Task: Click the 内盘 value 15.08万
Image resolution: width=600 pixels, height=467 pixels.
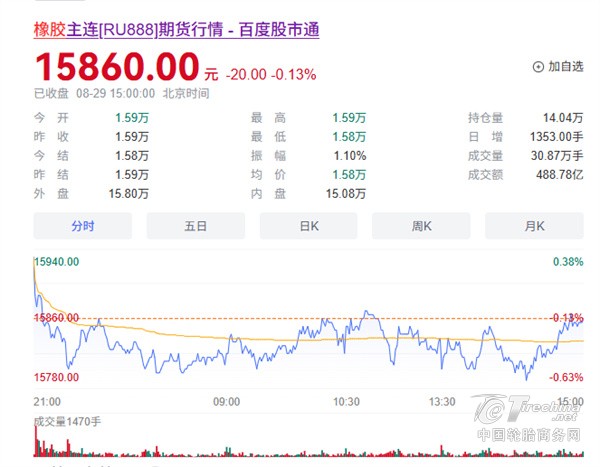Action: [346, 194]
